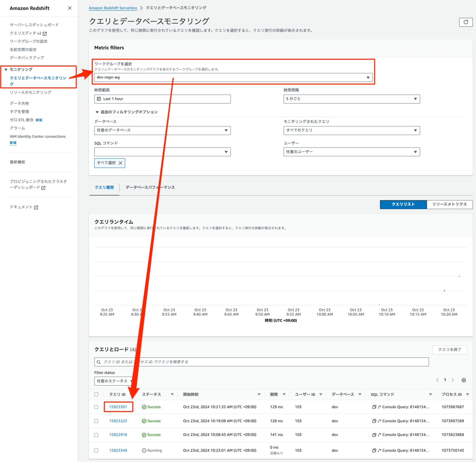Open the workgroup dropdown showing dev-nxgn-wg
476x462 pixels.
click(233, 78)
